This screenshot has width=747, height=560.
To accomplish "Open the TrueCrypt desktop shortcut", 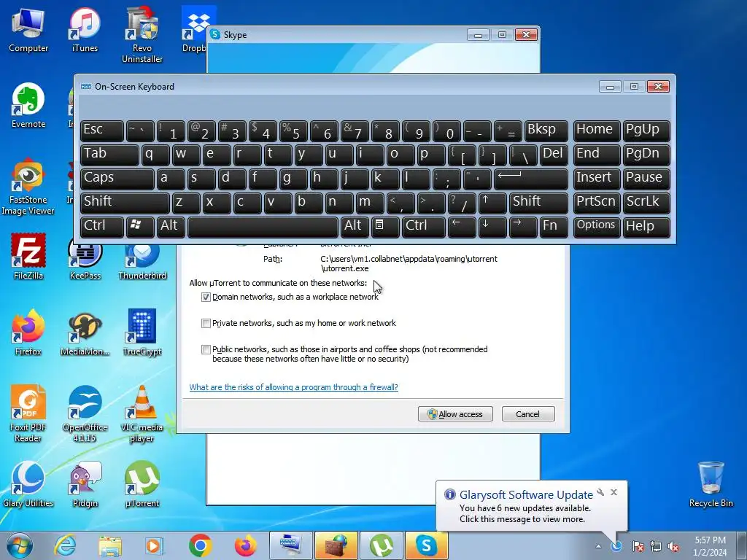I will 142,332.
